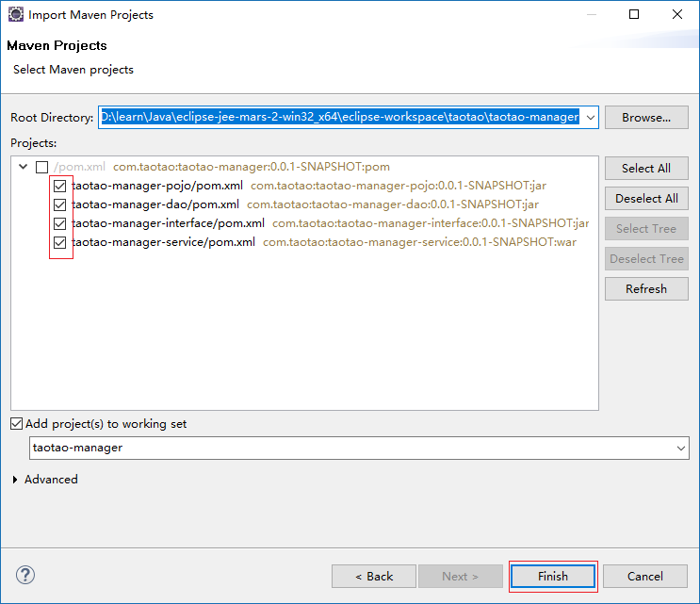
Task: Uncheck the taotao-manager-dao/pom.xml checkbox
Action: pos(60,204)
